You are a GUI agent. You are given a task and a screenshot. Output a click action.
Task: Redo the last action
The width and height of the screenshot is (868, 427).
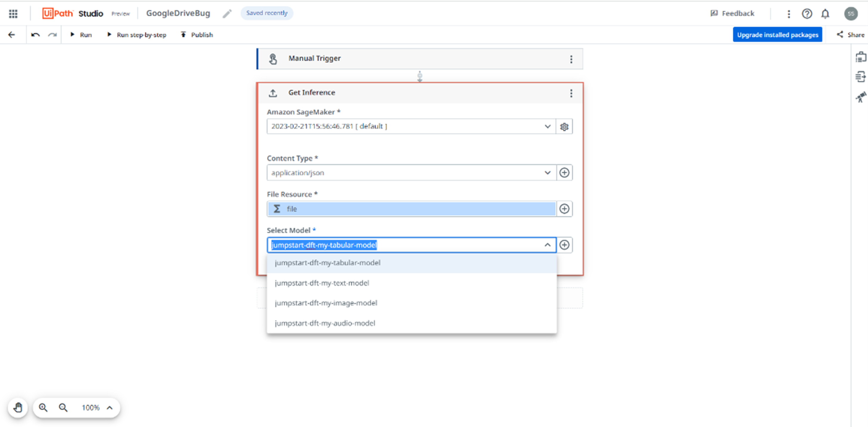[52, 35]
